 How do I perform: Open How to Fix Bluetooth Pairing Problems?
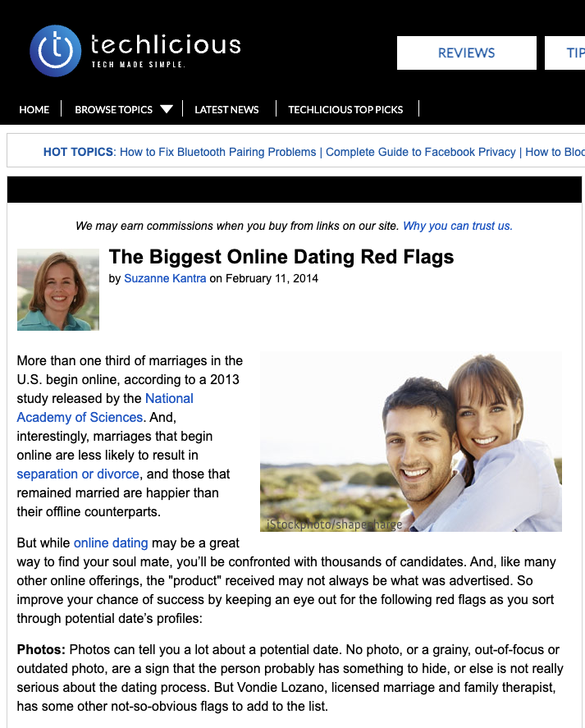pyautogui.click(x=217, y=152)
